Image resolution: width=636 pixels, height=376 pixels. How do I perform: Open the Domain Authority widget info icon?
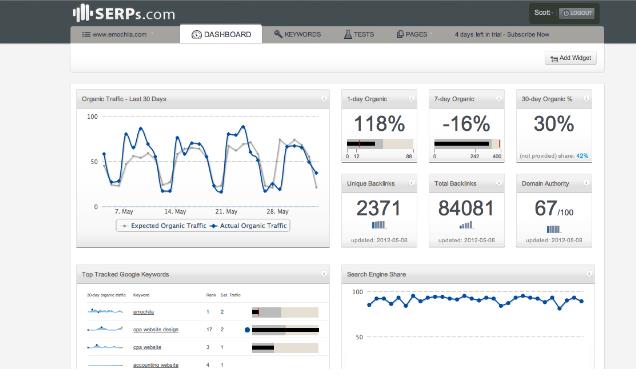coord(586,183)
